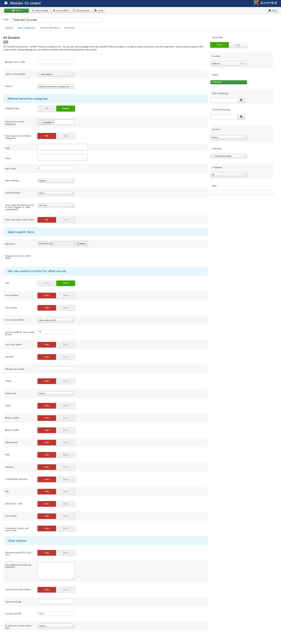The width and height of the screenshot is (281, 644).
Task: Show Custom link at the bottom
Action: coord(66,590)
